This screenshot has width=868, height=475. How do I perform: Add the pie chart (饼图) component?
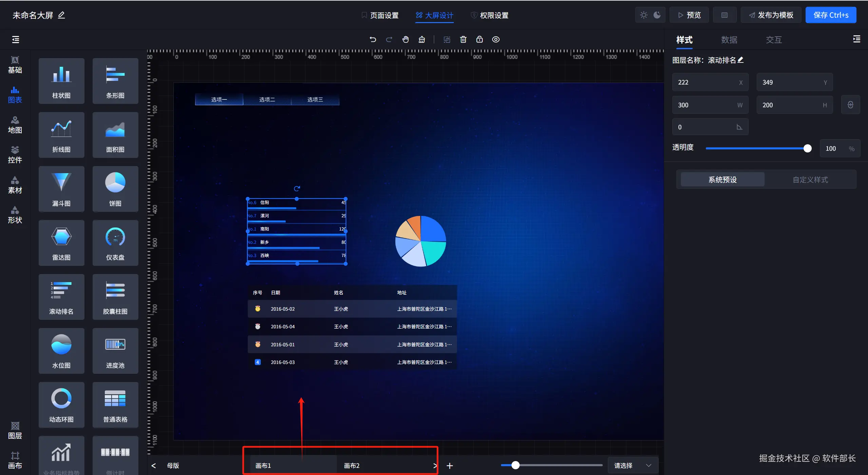[115, 189]
